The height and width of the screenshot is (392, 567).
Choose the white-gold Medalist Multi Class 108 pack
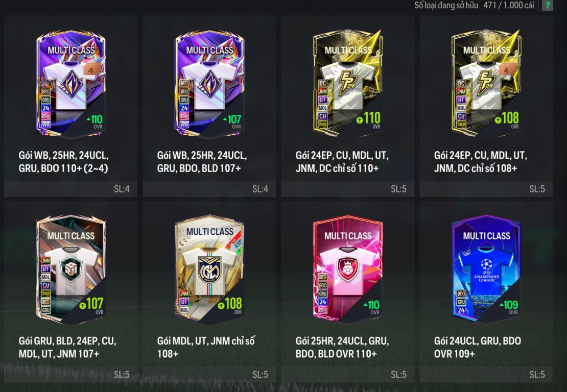209,269
